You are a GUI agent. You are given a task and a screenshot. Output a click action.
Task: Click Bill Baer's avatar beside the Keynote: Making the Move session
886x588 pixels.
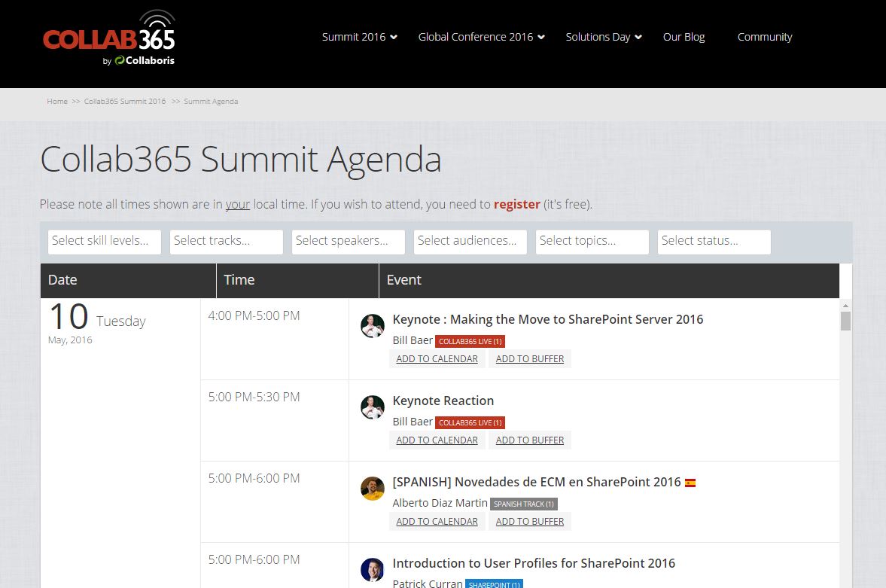[373, 326]
